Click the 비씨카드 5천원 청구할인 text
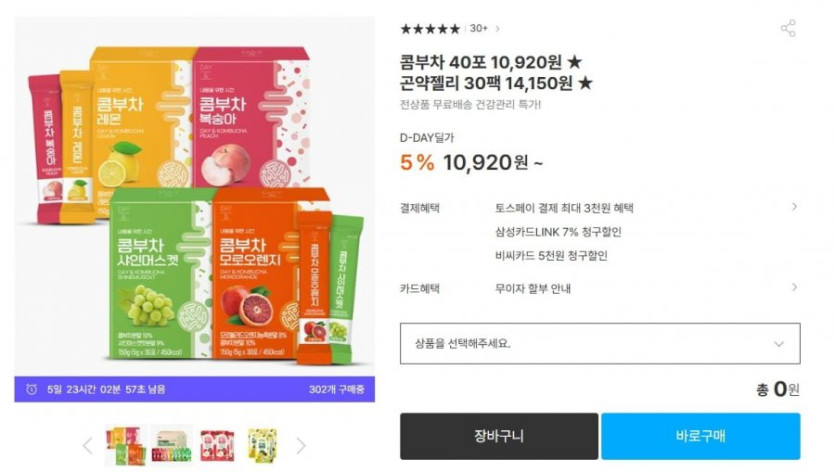 coord(551,256)
